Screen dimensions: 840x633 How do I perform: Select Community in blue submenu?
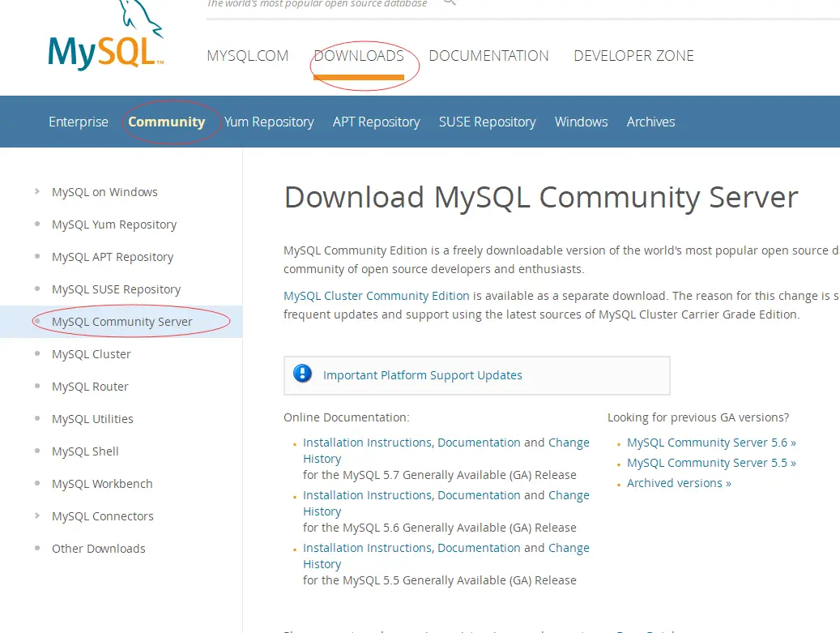(167, 122)
